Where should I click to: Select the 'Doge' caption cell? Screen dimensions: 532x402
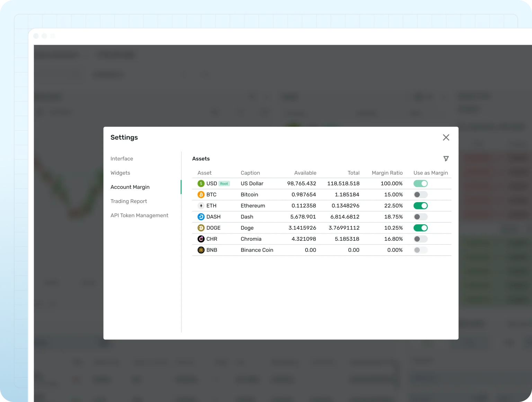247,228
